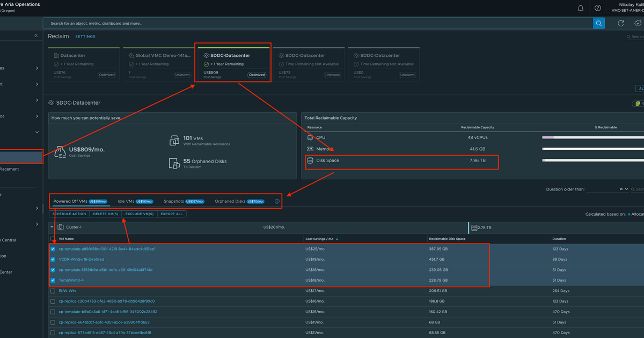Select the ELW-Win row checkbox
Image resolution: width=644 pixels, height=338 pixels.
pos(52,290)
